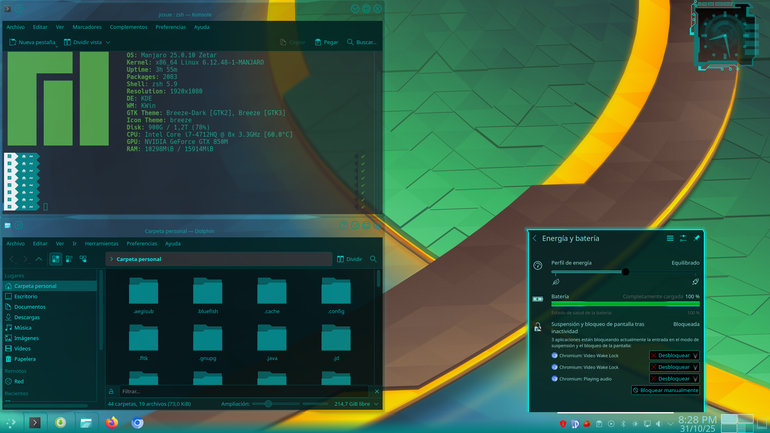
Task: Open Marcadores menu in Konsole
Action: coord(87,27)
